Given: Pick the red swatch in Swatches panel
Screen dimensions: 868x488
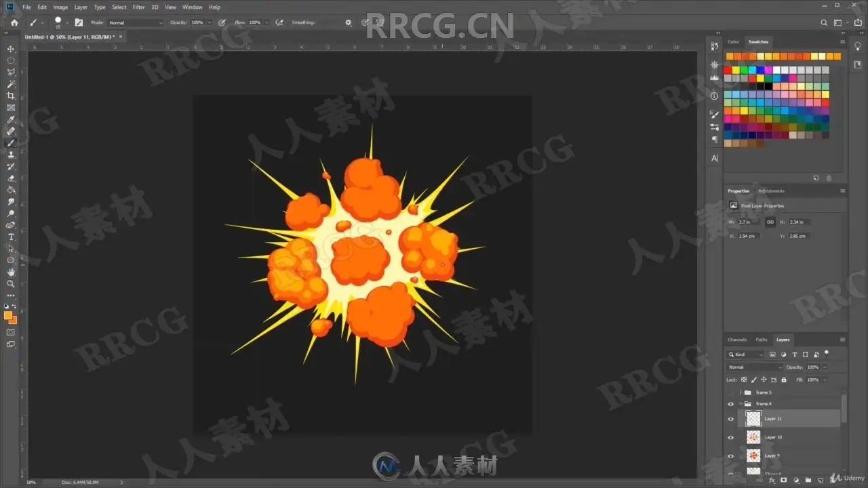Looking at the screenshot, I should (x=728, y=70).
